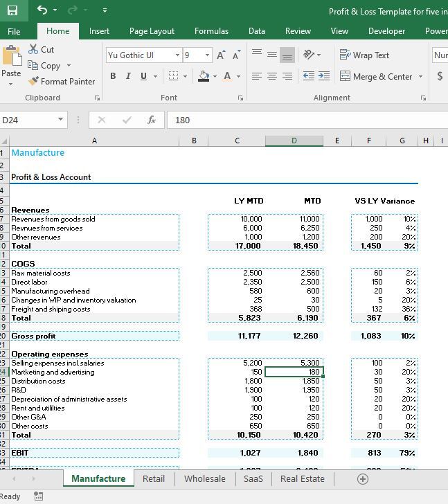Click the New Sheet plus button

pos(363,479)
